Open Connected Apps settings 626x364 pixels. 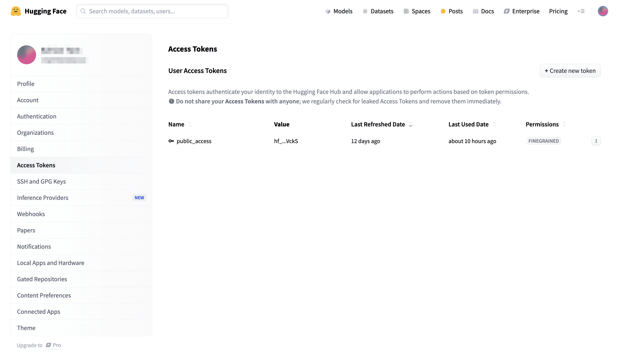[x=81, y=312]
